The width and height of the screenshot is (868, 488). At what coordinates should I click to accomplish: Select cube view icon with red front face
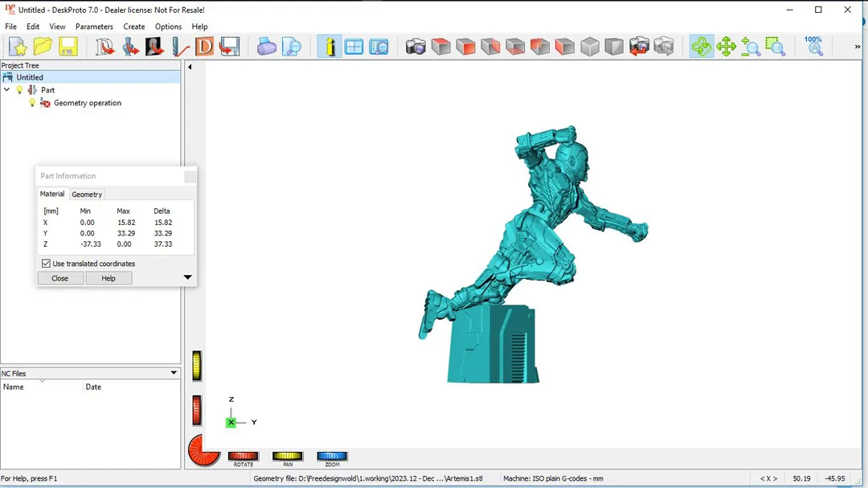[x=465, y=47]
